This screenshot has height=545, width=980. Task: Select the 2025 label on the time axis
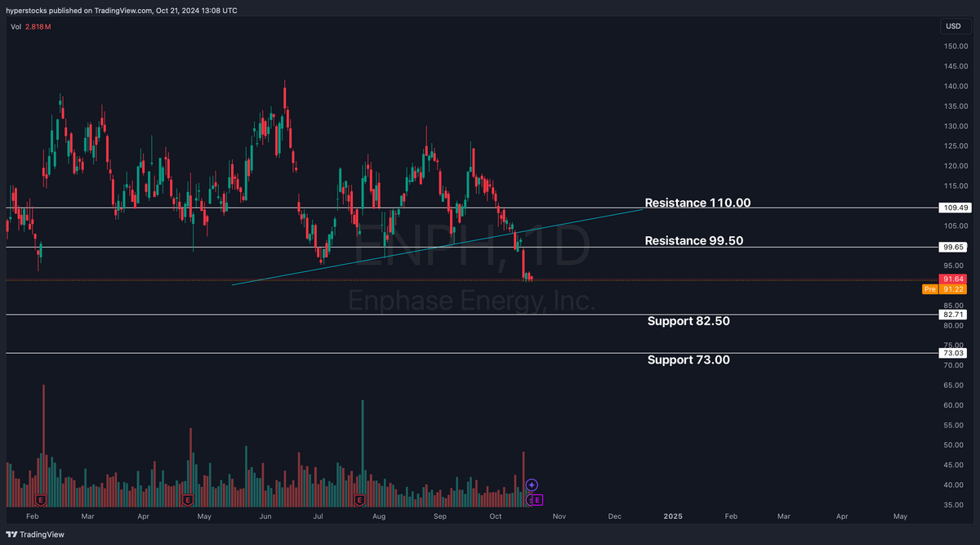(x=673, y=516)
